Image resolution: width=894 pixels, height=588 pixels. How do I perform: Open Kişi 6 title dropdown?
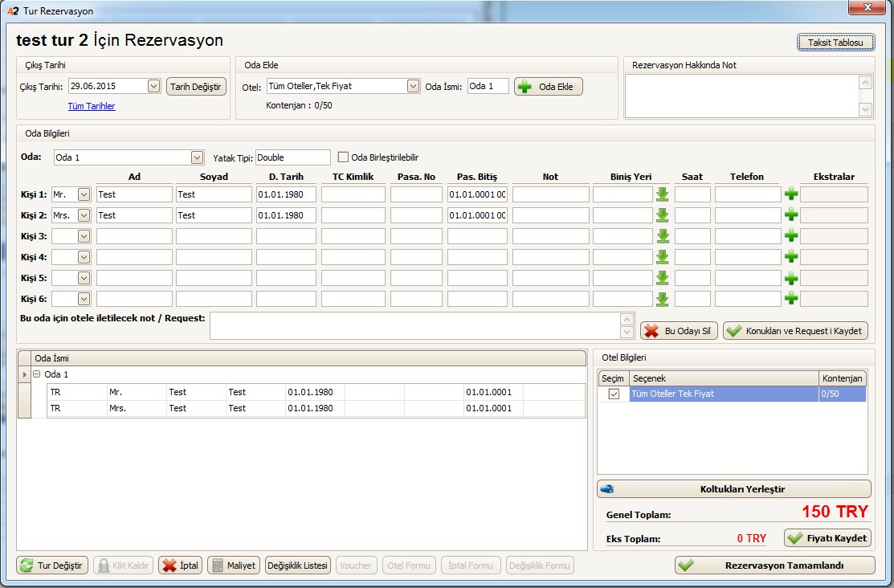pos(84,299)
